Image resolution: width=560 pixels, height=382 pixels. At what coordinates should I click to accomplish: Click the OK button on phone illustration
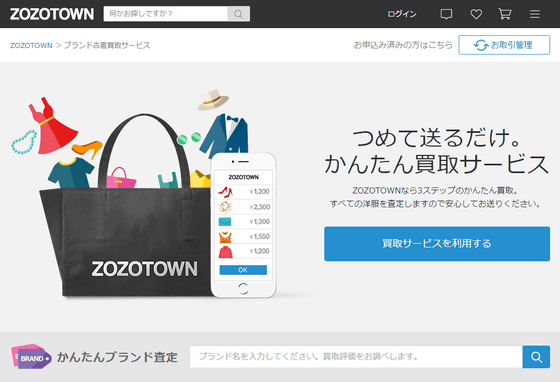tap(243, 270)
